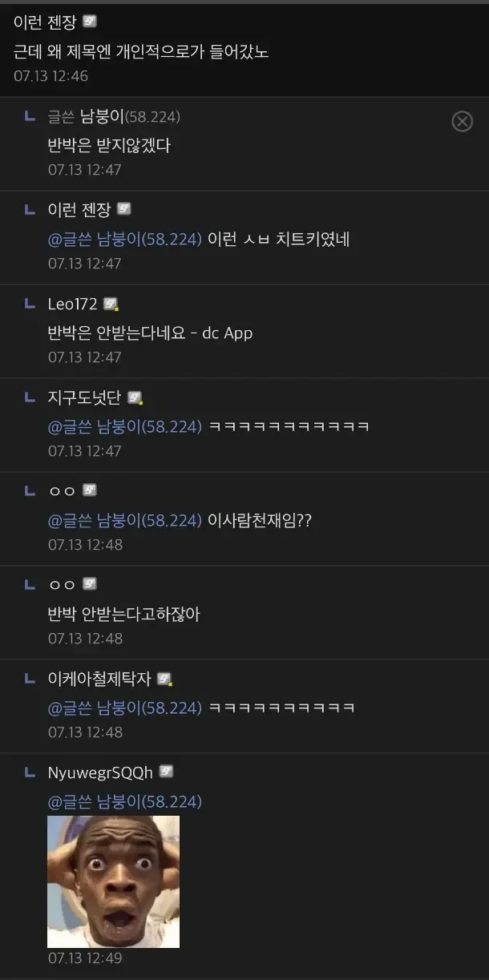Open 지구도넛단 user profile

click(x=84, y=398)
